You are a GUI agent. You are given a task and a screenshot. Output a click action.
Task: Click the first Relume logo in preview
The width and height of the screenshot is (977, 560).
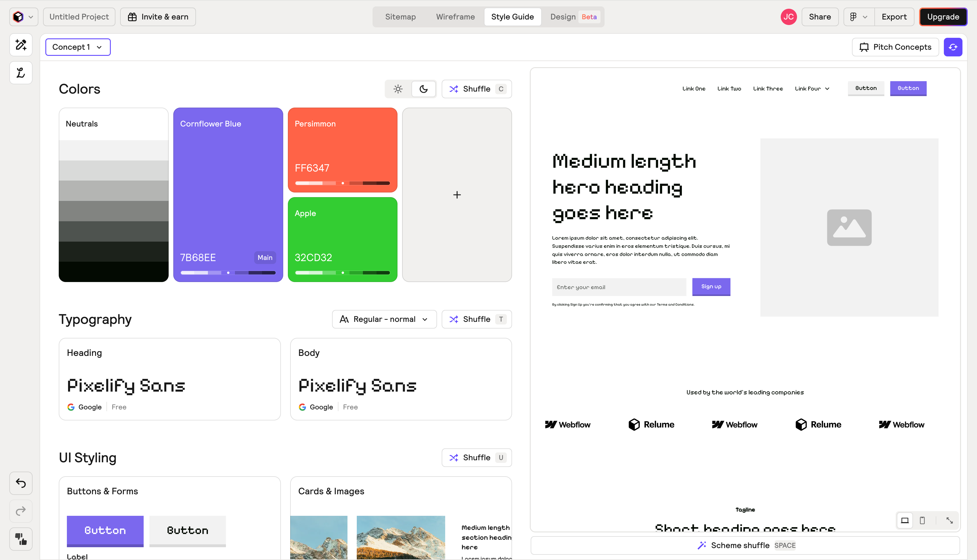click(x=651, y=425)
